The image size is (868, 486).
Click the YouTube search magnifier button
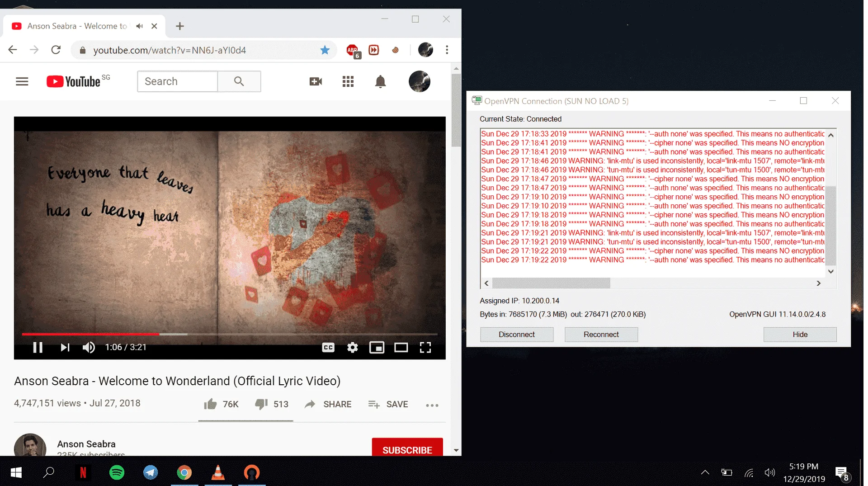pyautogui.click(x=239, y=81)
